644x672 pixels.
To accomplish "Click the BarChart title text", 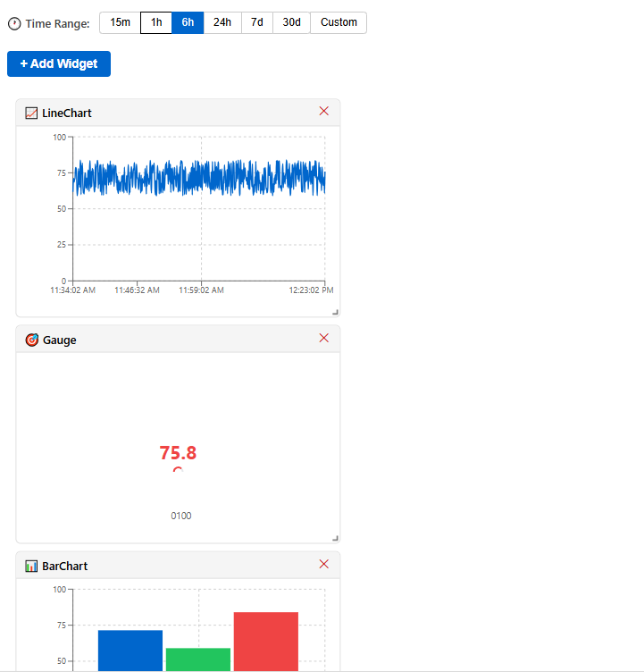I will (x=64, y=567).
